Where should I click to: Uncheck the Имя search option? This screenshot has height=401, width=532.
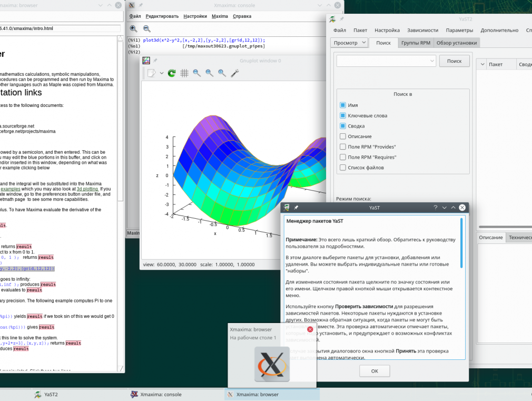point(343,105)
